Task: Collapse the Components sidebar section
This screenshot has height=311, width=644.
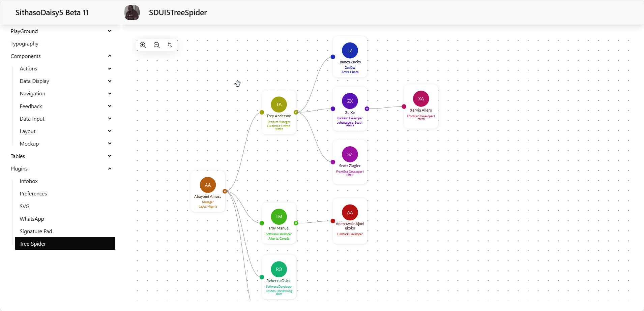Action: tap(110, 56)
